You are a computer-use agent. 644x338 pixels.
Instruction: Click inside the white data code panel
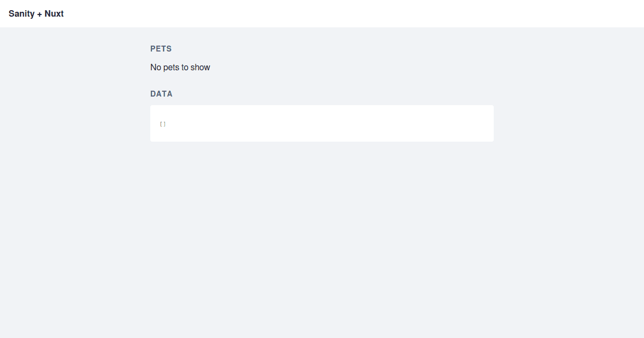click(x=322, y=123)
